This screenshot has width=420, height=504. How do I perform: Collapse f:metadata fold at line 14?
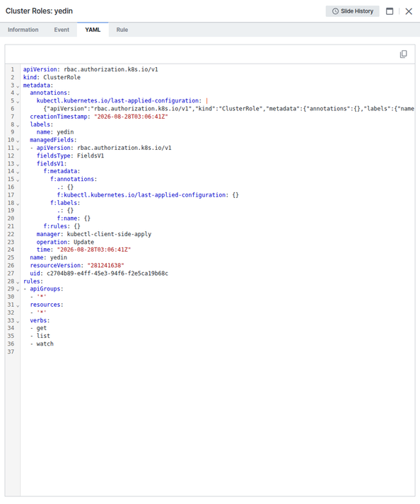pos(18,172)
